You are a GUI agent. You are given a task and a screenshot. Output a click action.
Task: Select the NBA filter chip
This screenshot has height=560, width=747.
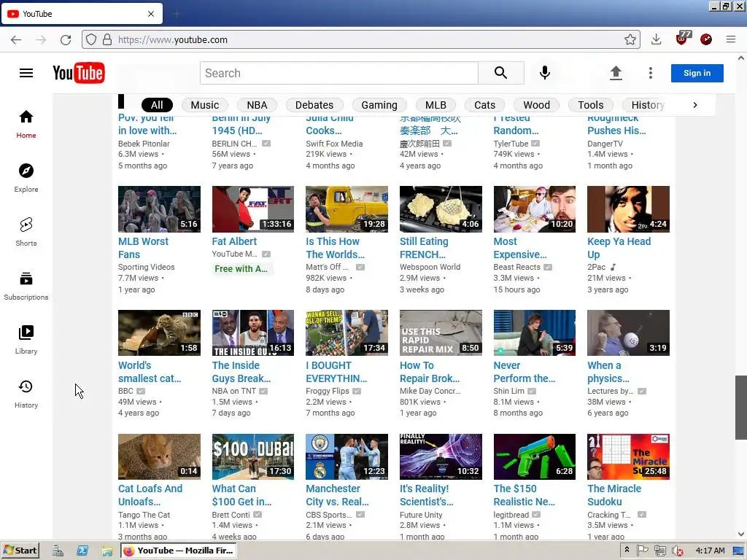[x=257, y=105]
